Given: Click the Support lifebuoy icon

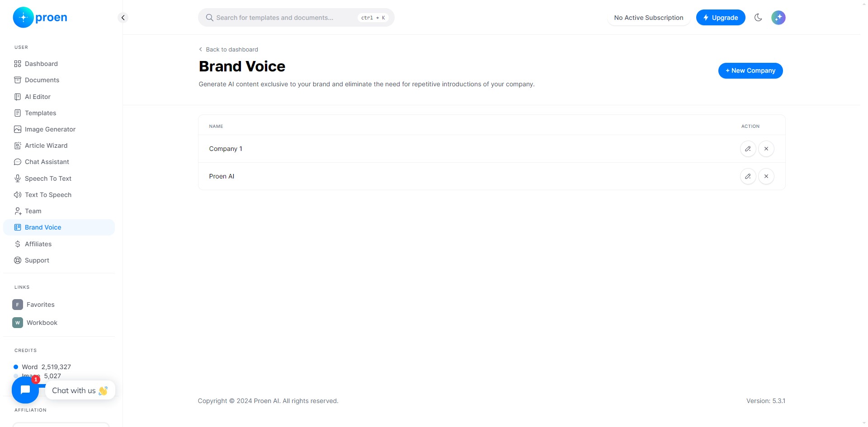Looking at the screenshot, I should [18, 260].
